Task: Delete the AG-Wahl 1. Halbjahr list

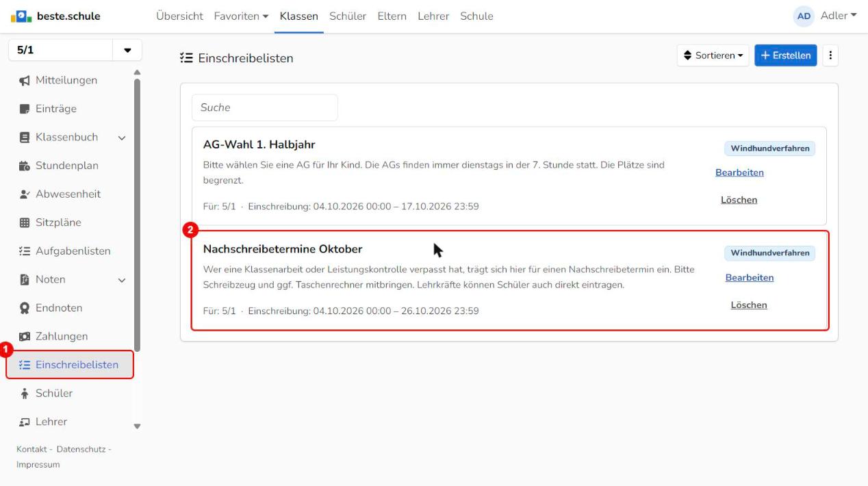Action: click(x=739, y=200)
